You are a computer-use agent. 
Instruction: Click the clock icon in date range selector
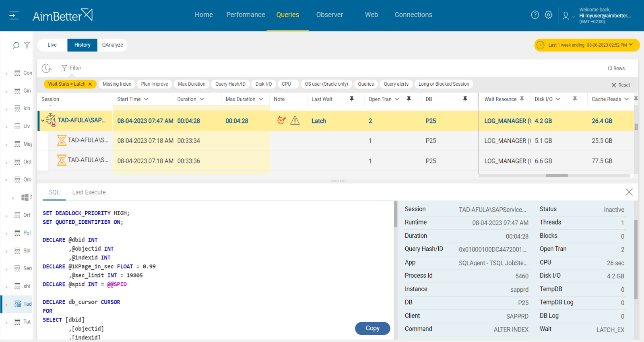pos(541,45)
